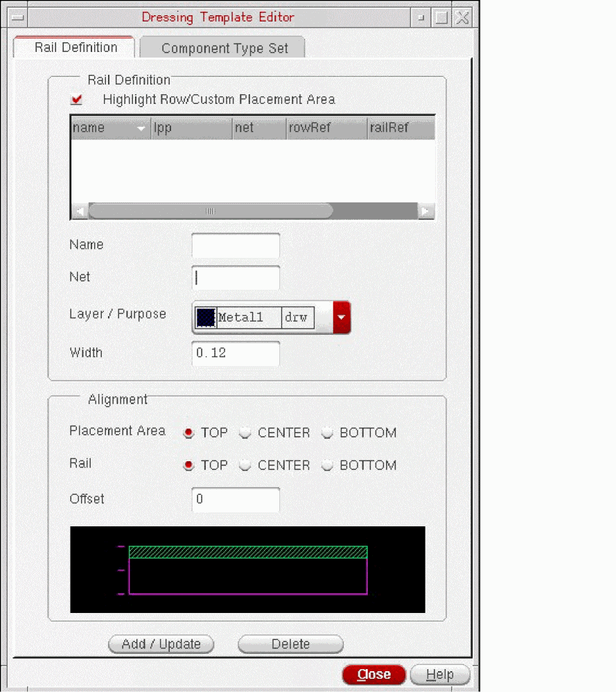Select Placement Area BOTTOM radio button

(327, 433)
